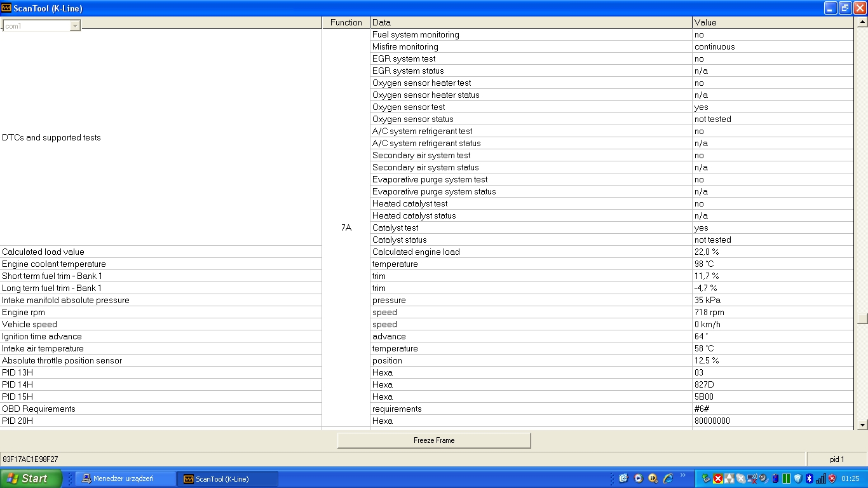Click the '80000000' value cell
The image size is (868, 488).
(773, 421)
